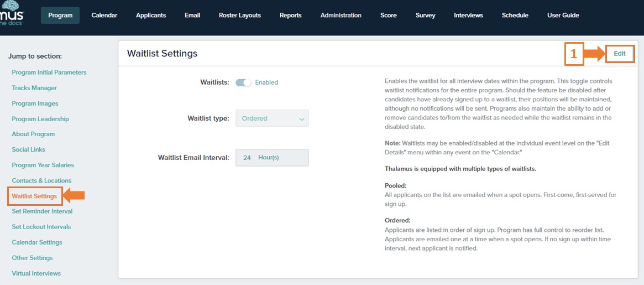The width and height of the screenshot is (644, 285).
Task: Click the Waitlist Settings panel heading
Action: click(162, 54)
